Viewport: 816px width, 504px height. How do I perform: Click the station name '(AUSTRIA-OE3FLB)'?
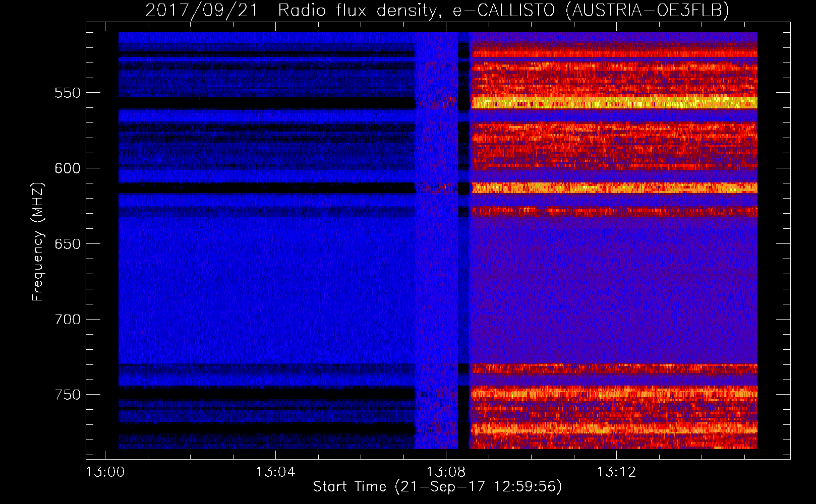[x=648, y=10]
